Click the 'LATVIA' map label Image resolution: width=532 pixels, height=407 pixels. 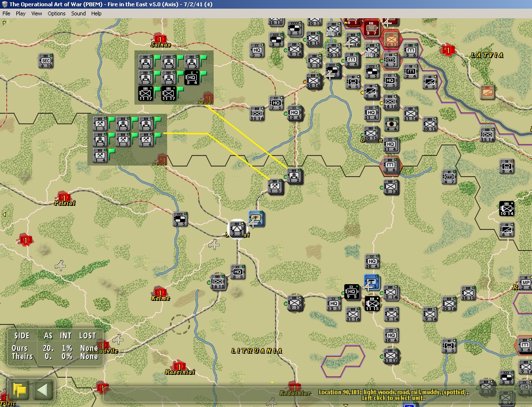(x=487, y=55)
